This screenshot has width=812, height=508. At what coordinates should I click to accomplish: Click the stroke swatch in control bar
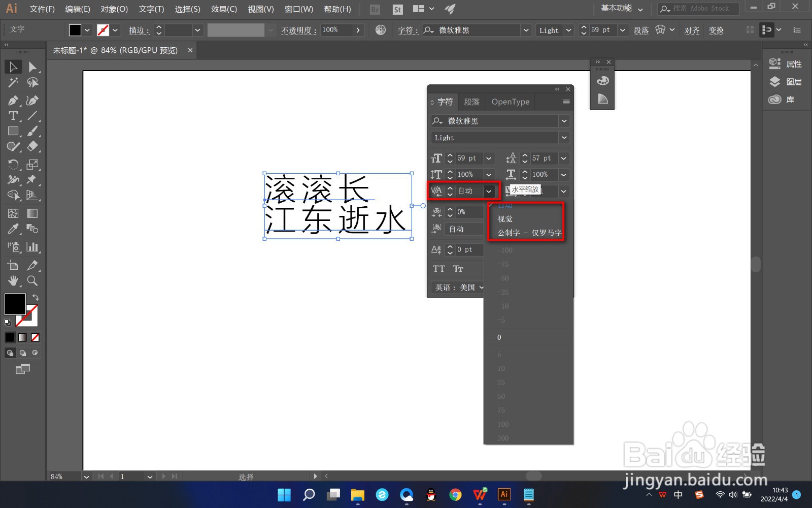coord(103,30)
